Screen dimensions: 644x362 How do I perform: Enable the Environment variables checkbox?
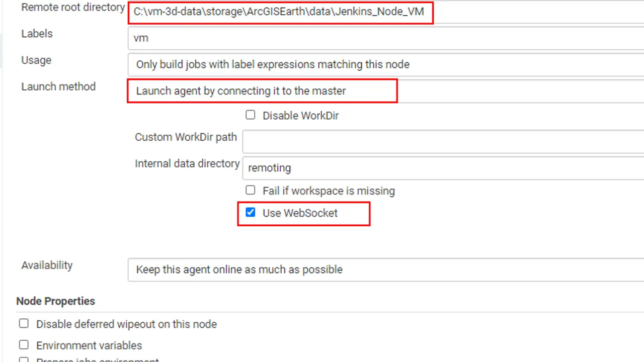pos(24,345)
